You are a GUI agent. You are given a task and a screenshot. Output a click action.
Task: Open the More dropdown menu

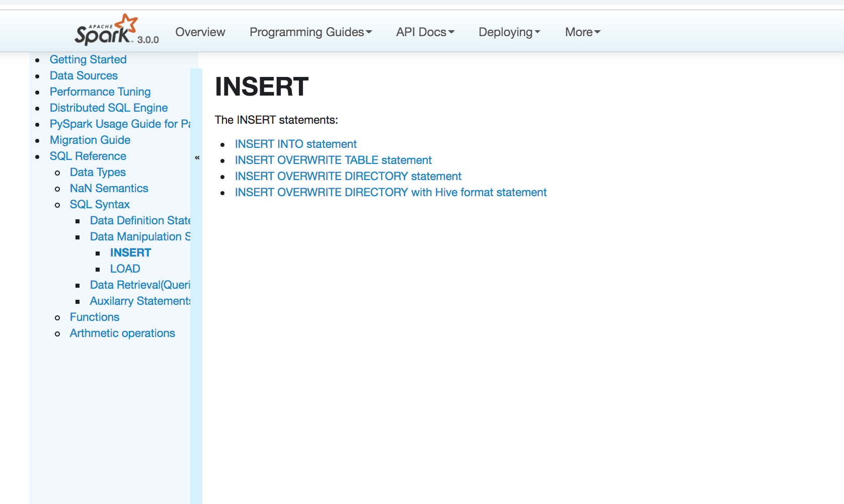click(x=583, y=32)
